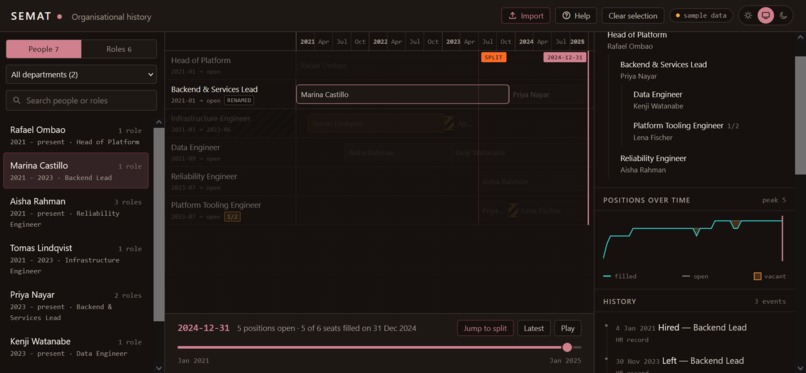
Task: Click the Data Engineer row label
Action: click(195, 147)
